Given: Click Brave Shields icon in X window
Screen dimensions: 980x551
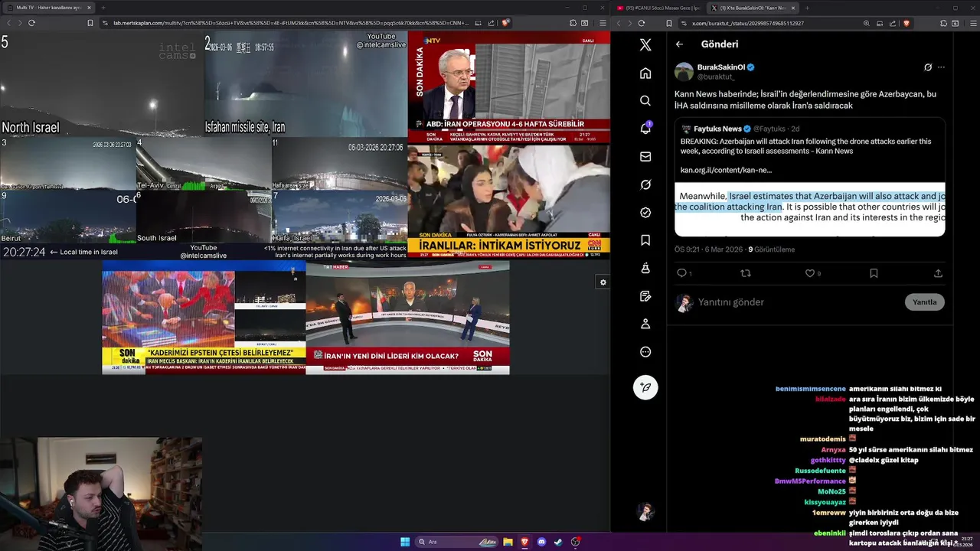Looking at the screenshot, I should pyautogui.click(x=906, y=23).
